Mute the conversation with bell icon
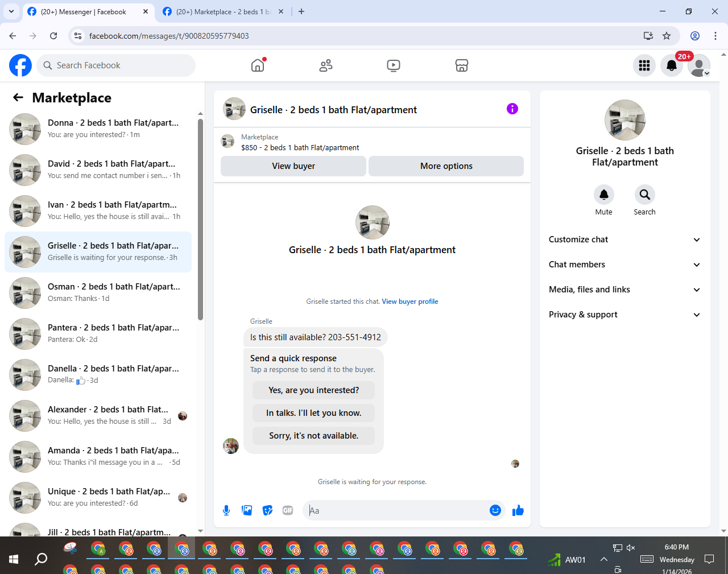Screen dimensions: 728x574 click(x=604, y=195)
